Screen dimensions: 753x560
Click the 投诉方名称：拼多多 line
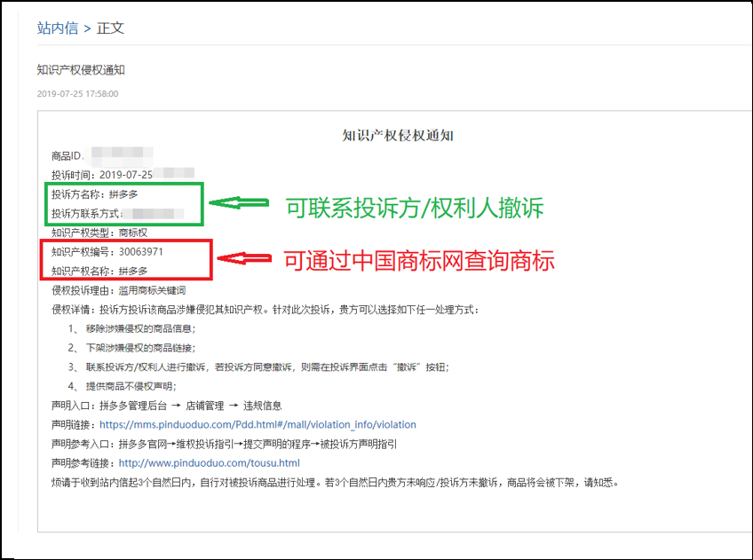[x=95, y=194]
